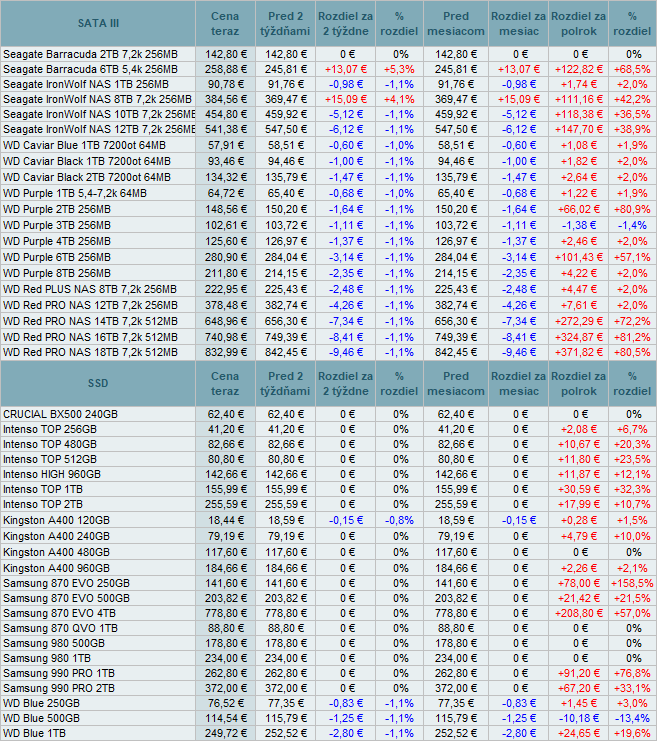Click the half-year difference +91,20 €
This screenshot has height=741, width=657.
tap(579, 673)
